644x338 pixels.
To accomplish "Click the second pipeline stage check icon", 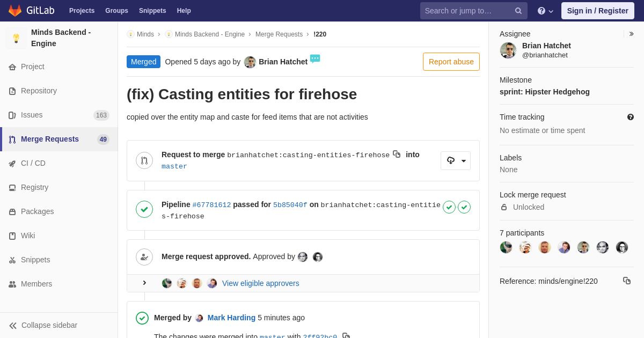I will 464,207.
